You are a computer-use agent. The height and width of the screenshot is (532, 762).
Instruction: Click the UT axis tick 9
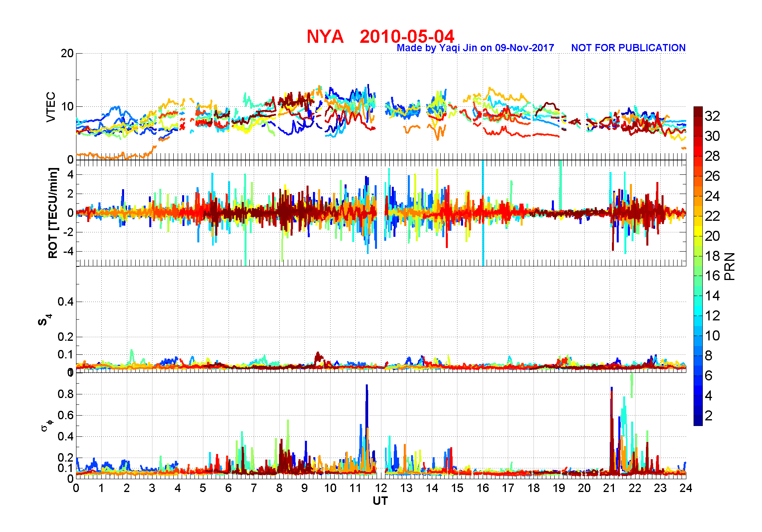tap(305, 488)
